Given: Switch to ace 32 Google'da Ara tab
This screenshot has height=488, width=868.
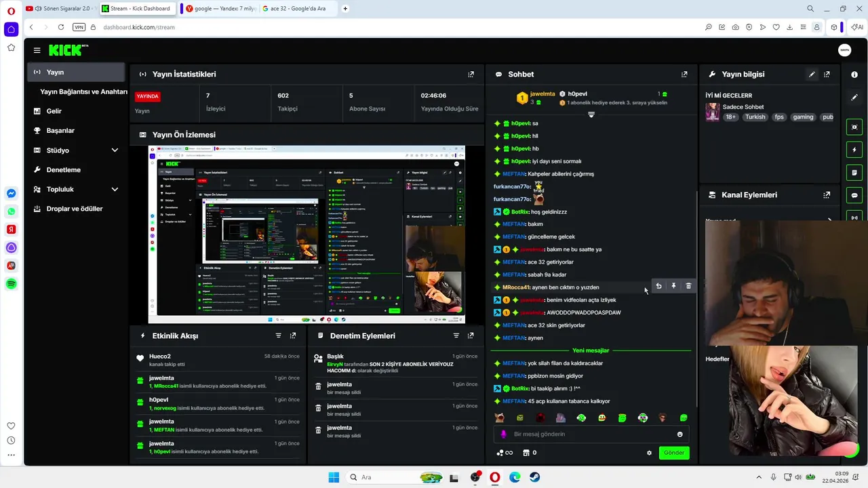Looking at the screenshot, I should click(x=297, y=9).
